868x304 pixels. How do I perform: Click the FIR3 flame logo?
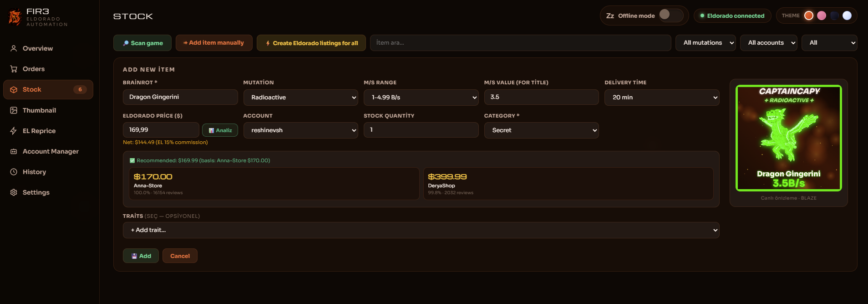(15, 17)
